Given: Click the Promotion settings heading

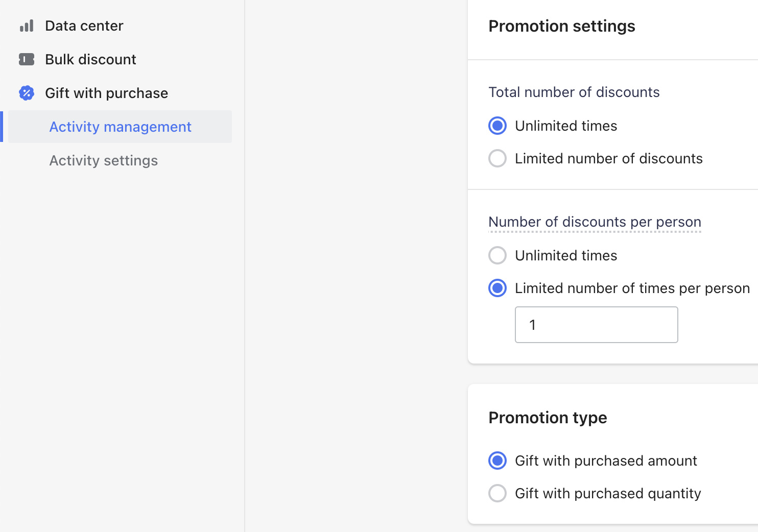Looking at the screenshot, I should pyautogui.click(x=561, y=26).
